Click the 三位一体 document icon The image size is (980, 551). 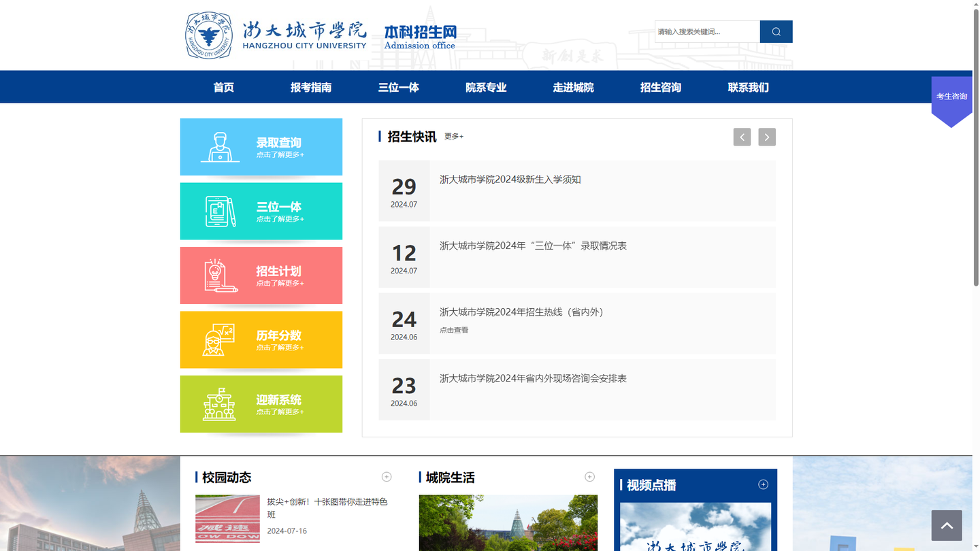pyautogui.click(x=220, y=212)
